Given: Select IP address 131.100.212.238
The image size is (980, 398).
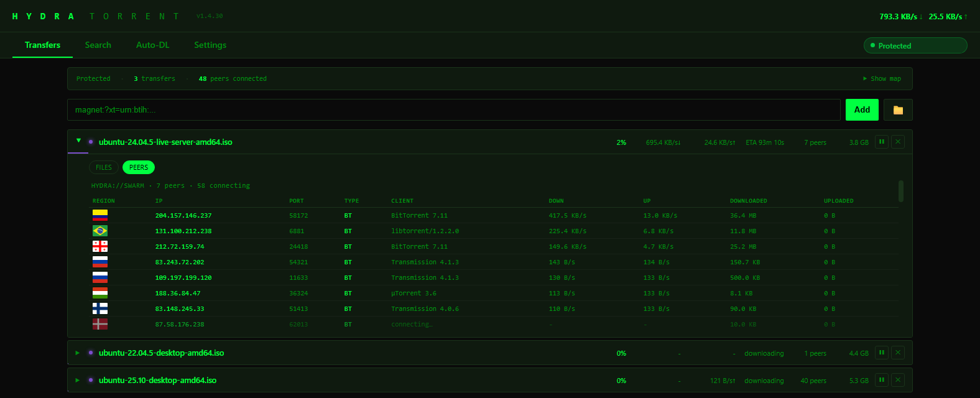Looking at the screenshot, I should 183,231.
